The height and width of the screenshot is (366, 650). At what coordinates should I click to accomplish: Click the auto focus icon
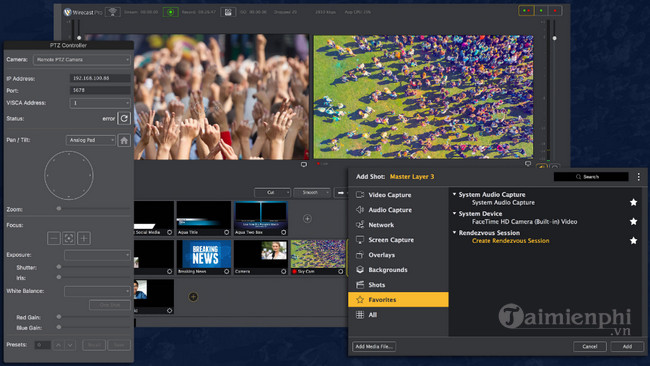[x=69, y=238]
